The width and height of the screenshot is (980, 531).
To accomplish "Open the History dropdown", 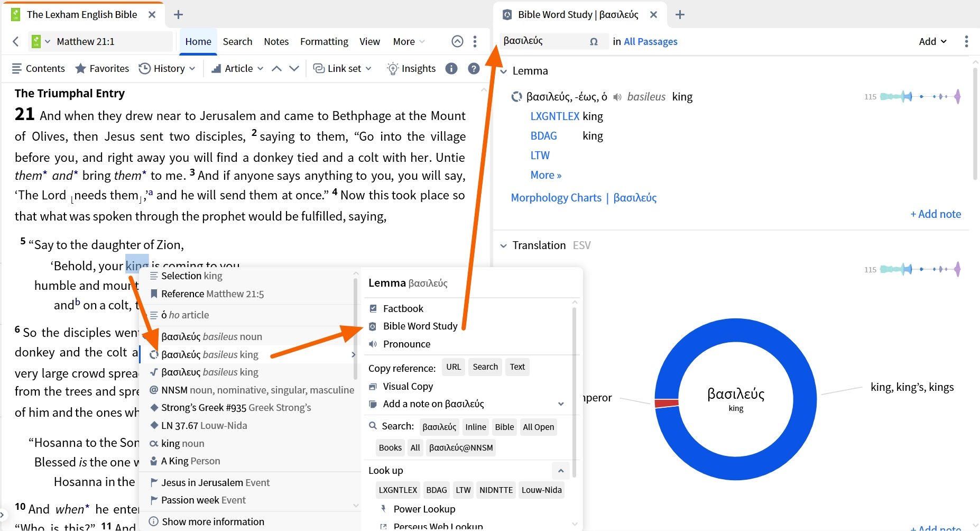I will (167, 68).
